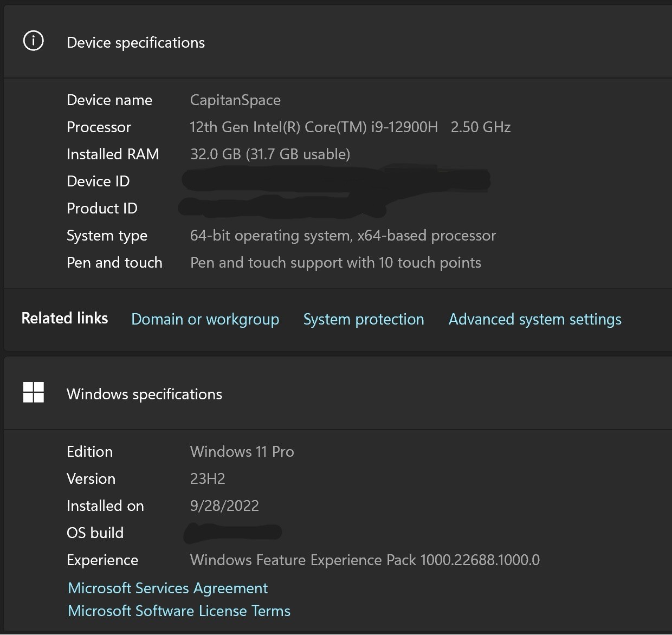Open the System protection link
This screenshot has height=635, width=672.
tap(364, 319)
